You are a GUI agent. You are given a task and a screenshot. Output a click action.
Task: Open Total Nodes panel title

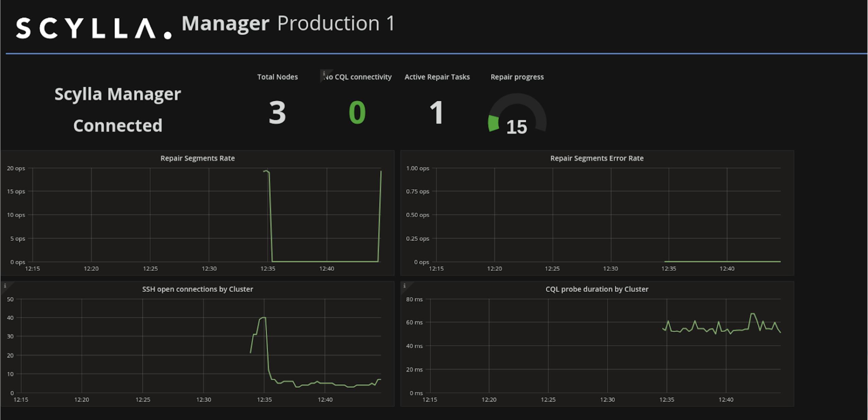pos(277,77)
